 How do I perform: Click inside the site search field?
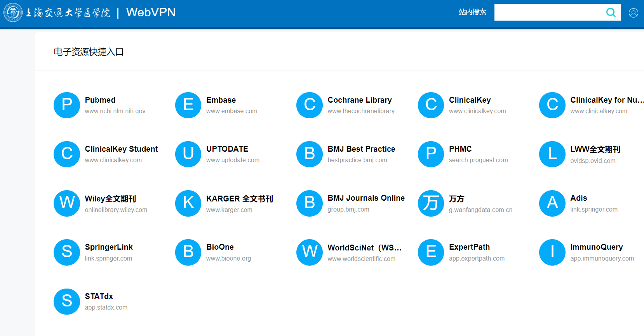[548, 12]
